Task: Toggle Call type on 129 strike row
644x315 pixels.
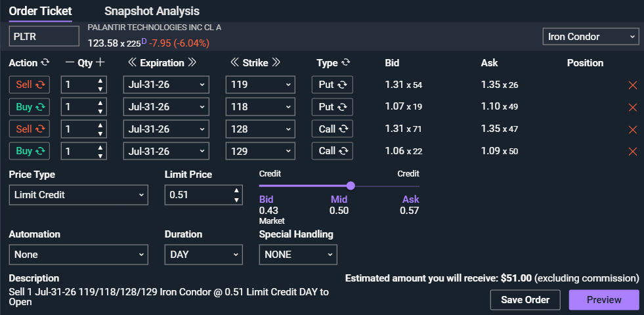Action: coord(332,151)
